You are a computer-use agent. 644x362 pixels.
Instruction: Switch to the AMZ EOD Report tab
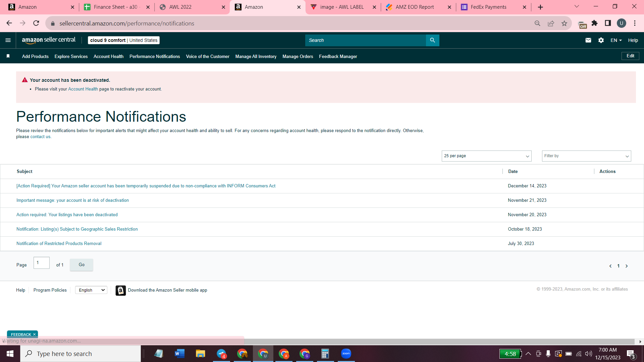419,7
